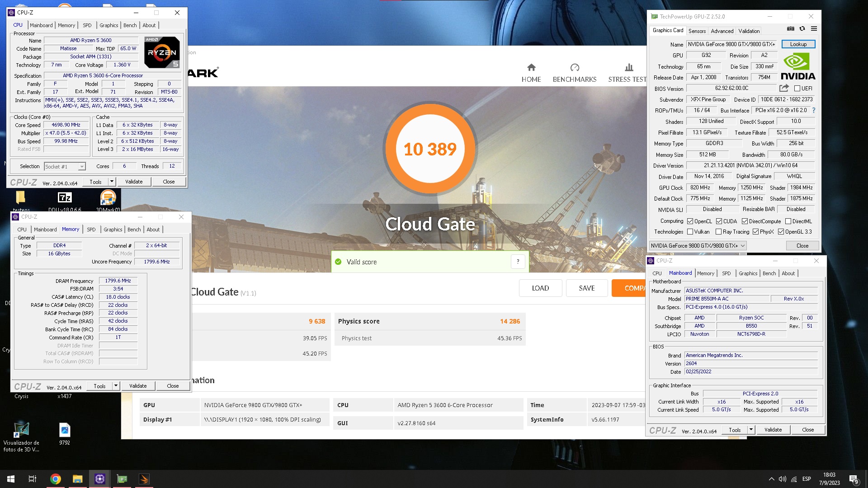Click Lookup button in GPU-Z
This screenshot has width=868, height=488.
[798, 44]
